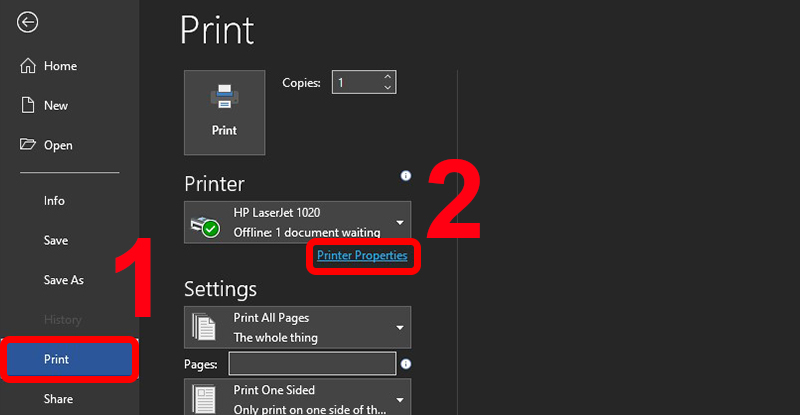Viewport: 800px width, 415px height.
Task: Open the Printer Properties link
Action: click(x=362, y=256)
